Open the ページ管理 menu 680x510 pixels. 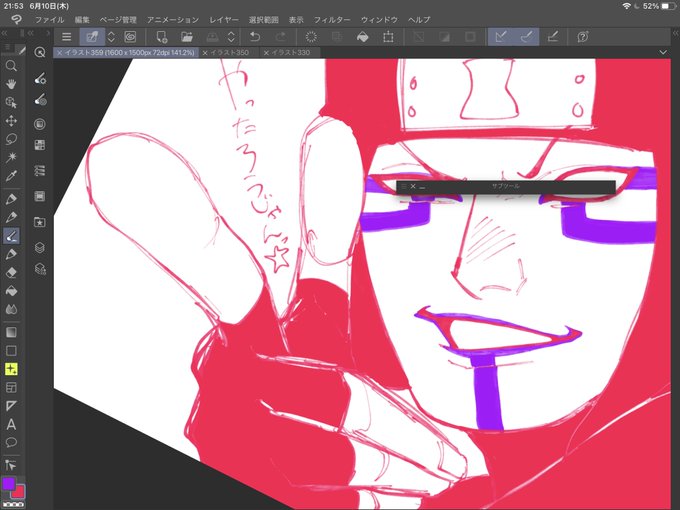(x=118, y=20)
